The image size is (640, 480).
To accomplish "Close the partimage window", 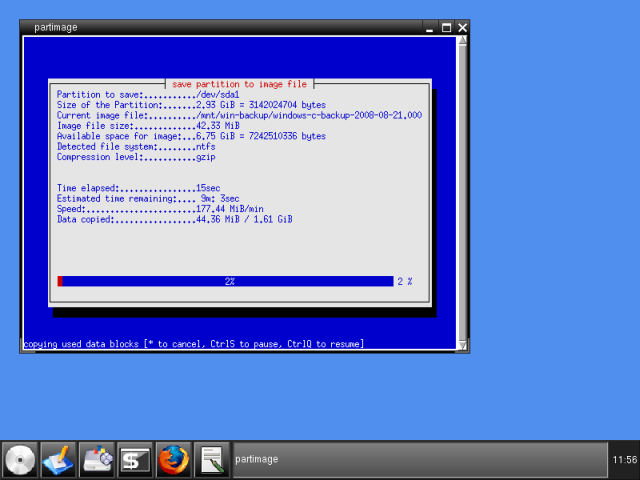I will pos(462,28).
